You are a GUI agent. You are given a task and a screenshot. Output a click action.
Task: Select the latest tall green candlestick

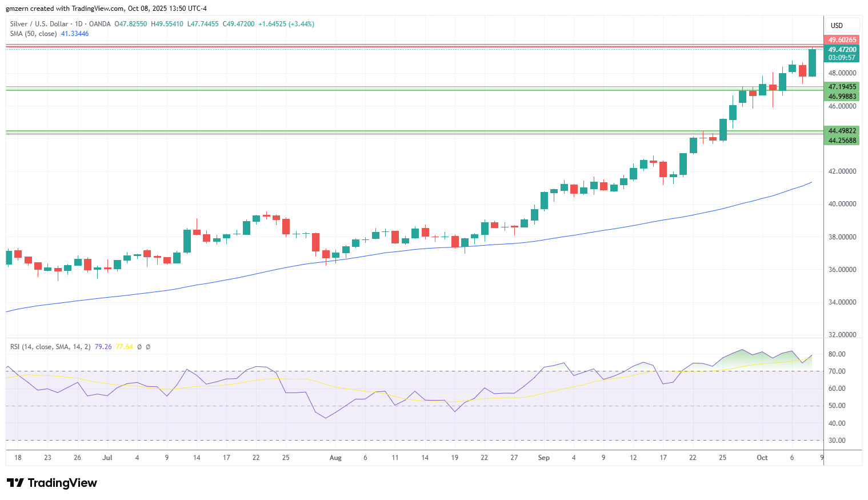(812, 62)
